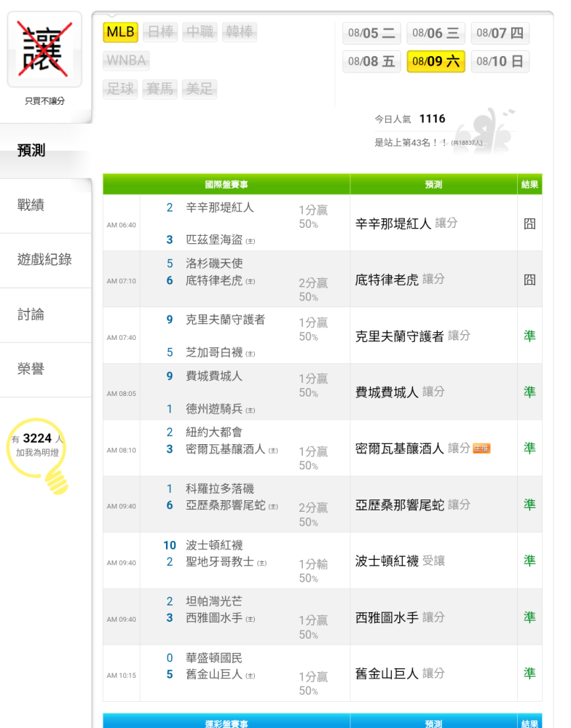
Task: Select the 韓棒 league tab
Action: click(x=240, y=32)
